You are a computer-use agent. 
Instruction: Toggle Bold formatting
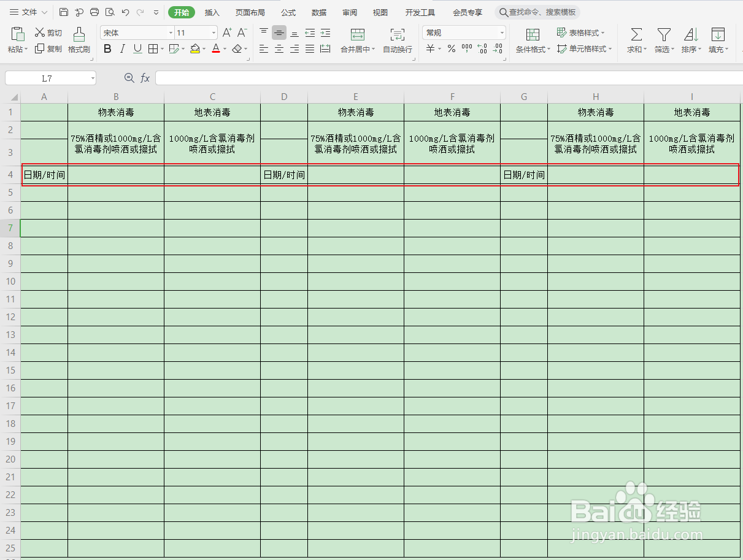pyautogui.click(x=107, y=49)
